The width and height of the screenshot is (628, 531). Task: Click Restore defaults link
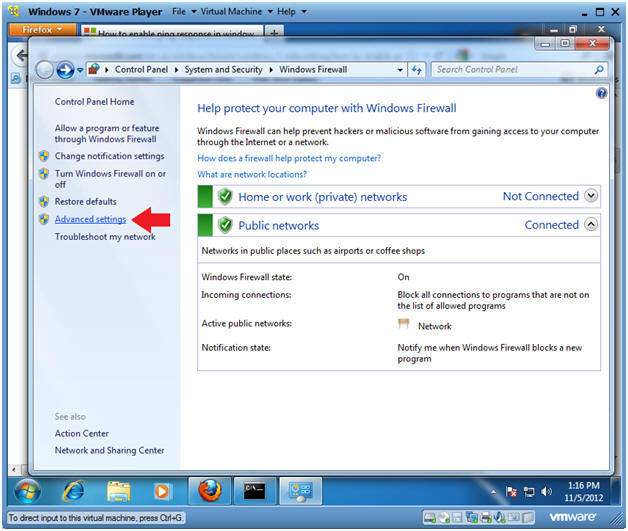85,201
